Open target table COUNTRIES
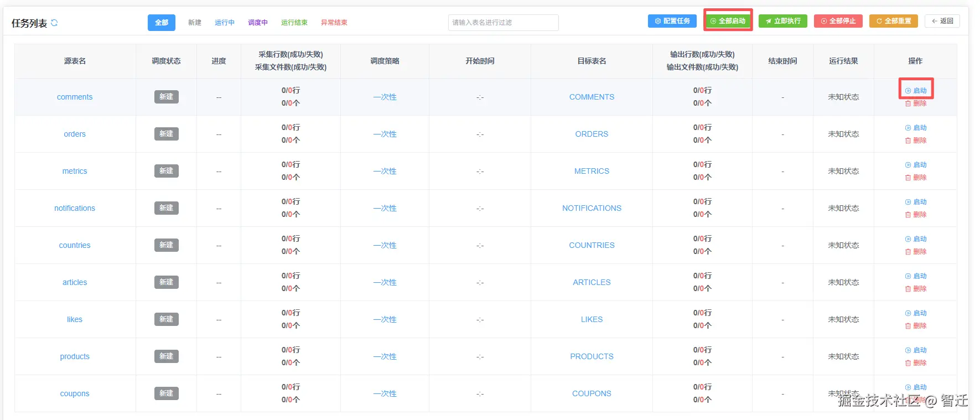Image resolution: width=980 pixels, height=420 pixels. click(592, 245)
